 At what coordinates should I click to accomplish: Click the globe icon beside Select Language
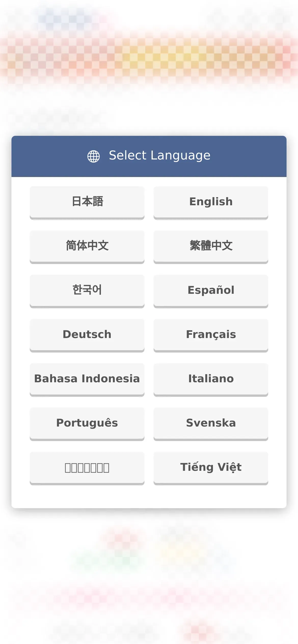[93, 156]
